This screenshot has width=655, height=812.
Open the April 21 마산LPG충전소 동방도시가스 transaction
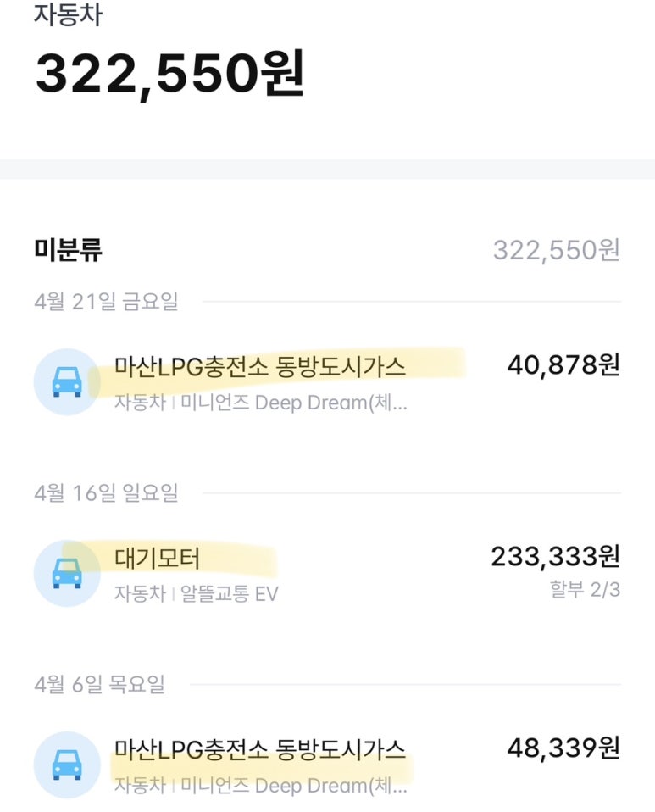[x=260, y=367]
